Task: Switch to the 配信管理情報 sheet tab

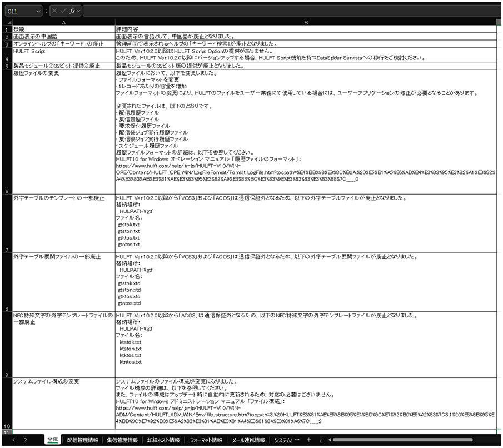Action: [x=82, y=440]
